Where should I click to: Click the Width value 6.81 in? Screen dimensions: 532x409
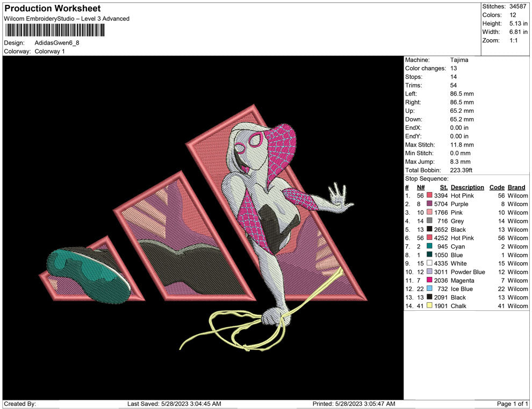(518, 32)
